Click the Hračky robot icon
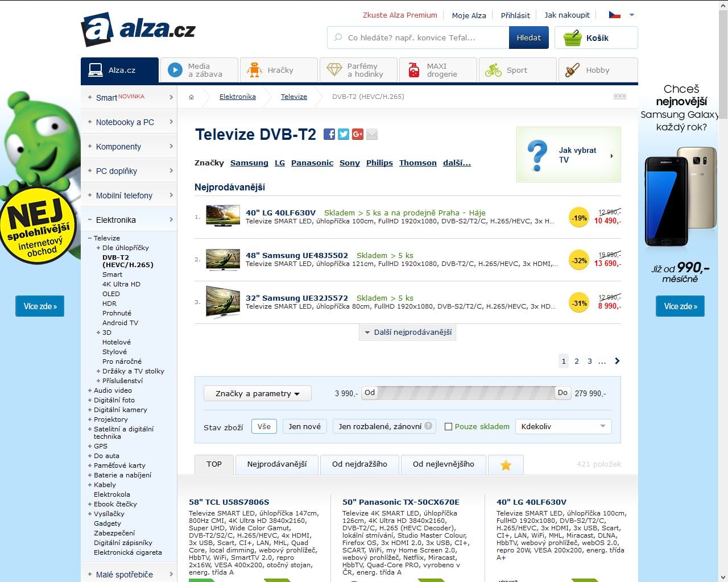The width and height of the screenshot is (728, 582). point(254,70)
